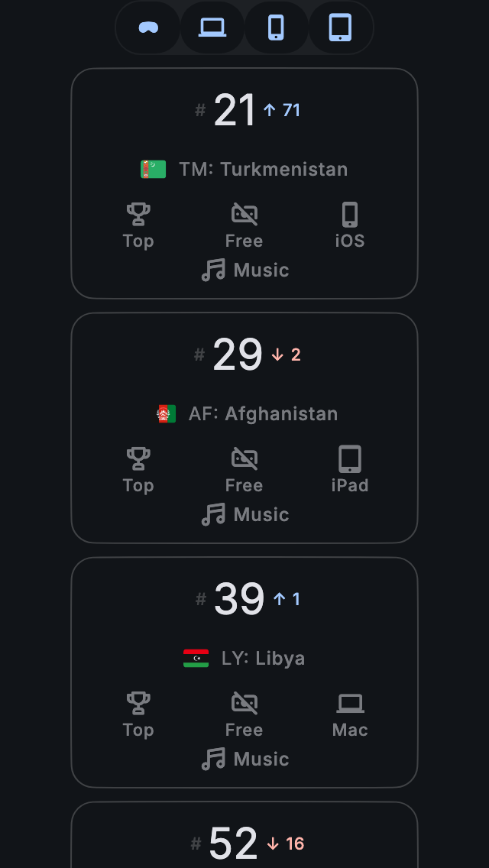
Task: Click the Music note icon in Libya card
Action: click(x=214, y=759)
